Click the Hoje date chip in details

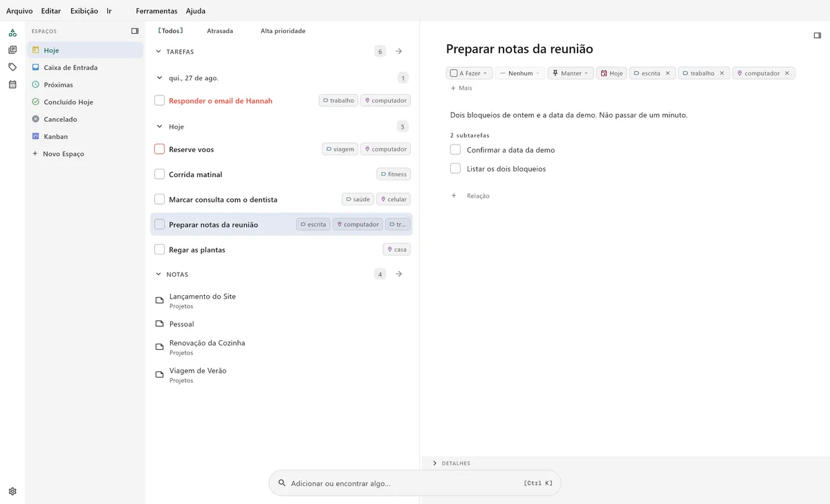click(x=611, y=73)
